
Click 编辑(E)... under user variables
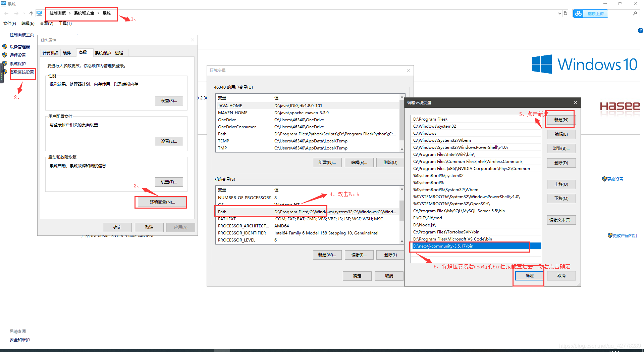point(359,163)
